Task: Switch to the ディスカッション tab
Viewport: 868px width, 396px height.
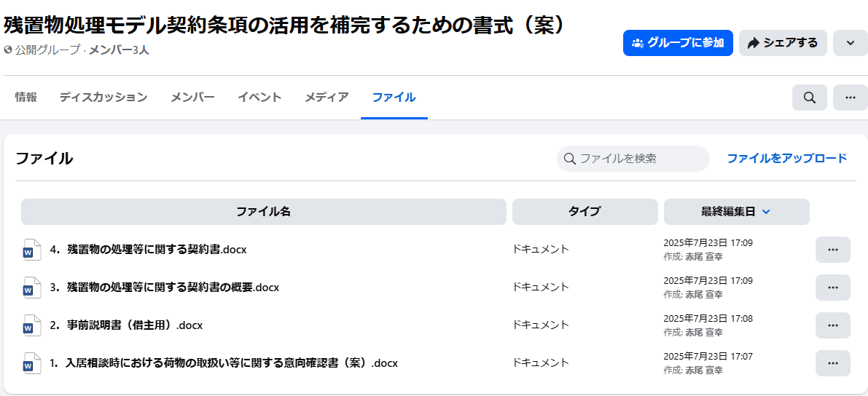Action: [x=103, y=98]
